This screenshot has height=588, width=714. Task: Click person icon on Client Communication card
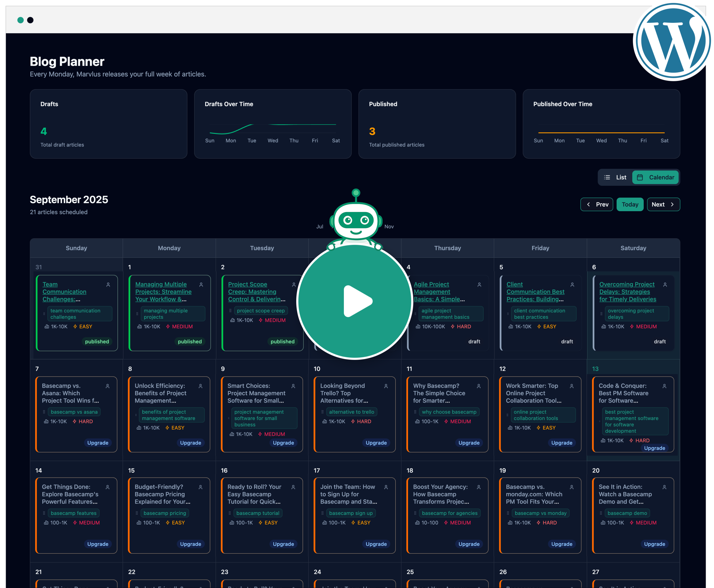coord(572,285)
